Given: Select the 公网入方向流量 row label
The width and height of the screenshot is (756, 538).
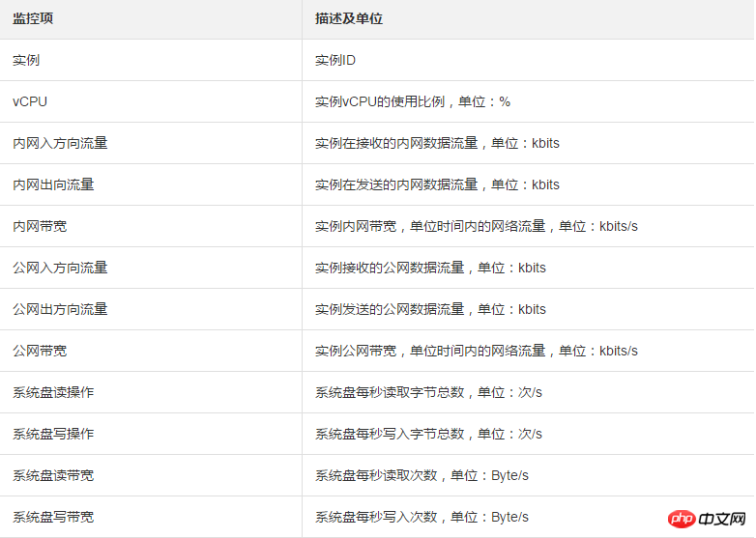Looking at the screenshot, I should [60, 268].
